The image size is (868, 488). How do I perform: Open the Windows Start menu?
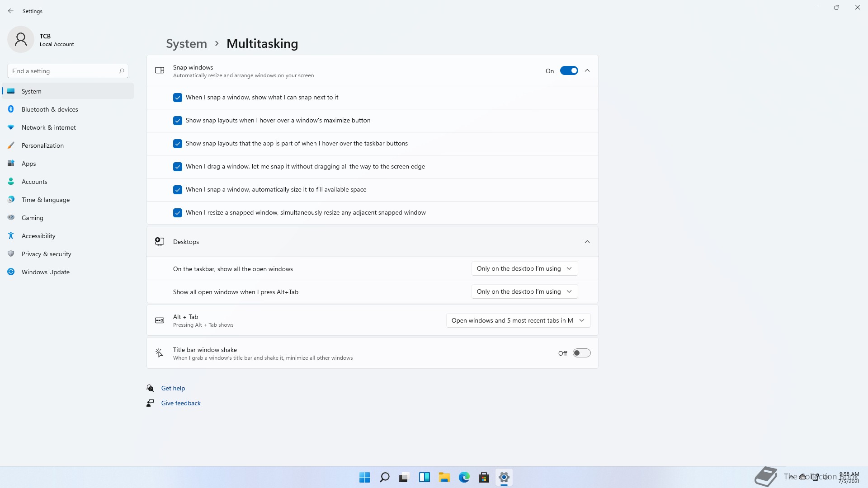tap(364, 477)
